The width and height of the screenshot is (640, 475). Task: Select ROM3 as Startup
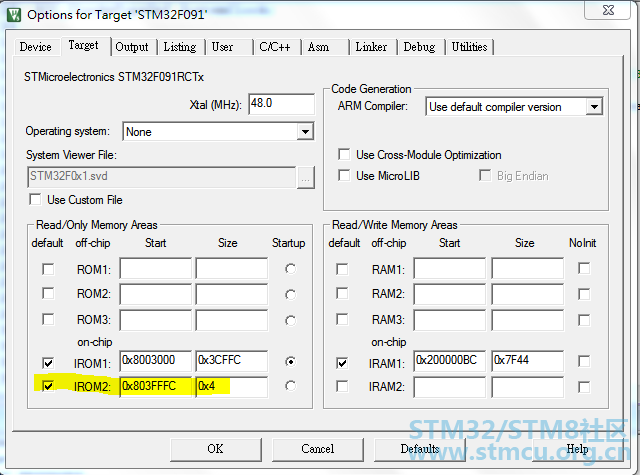click(x=290, y=320)
